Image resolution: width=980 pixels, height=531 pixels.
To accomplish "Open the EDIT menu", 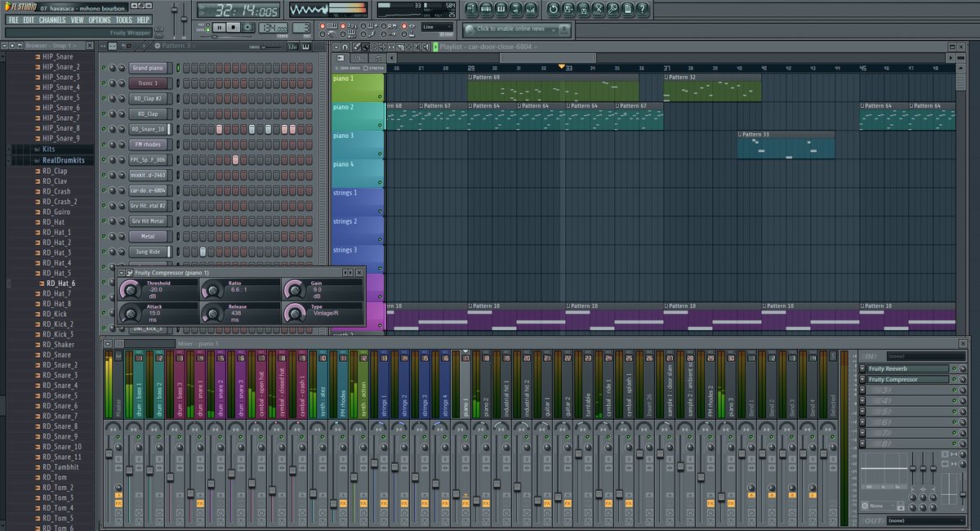I will [x=29, y=20].
